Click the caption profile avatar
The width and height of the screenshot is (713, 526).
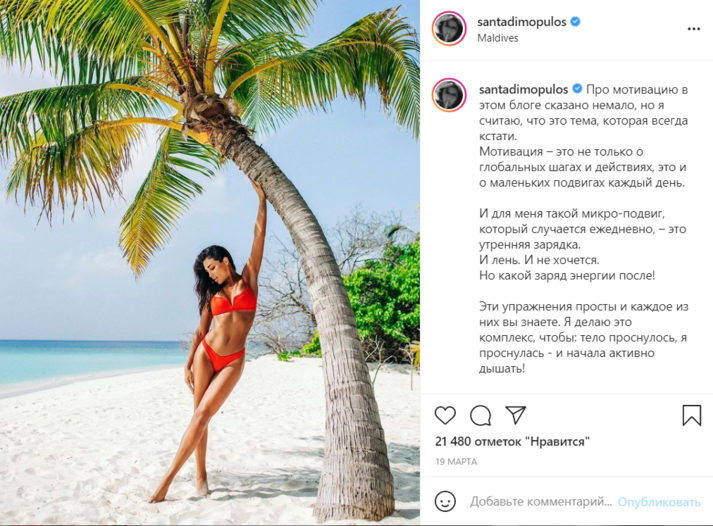point(449,95)
